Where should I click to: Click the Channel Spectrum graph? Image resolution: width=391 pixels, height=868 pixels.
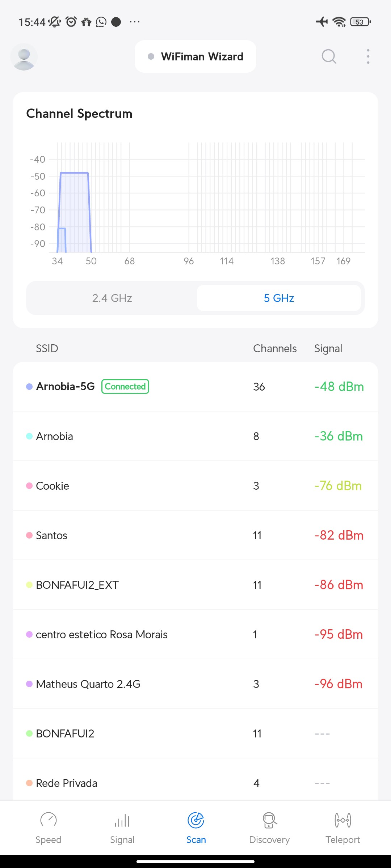206,203
